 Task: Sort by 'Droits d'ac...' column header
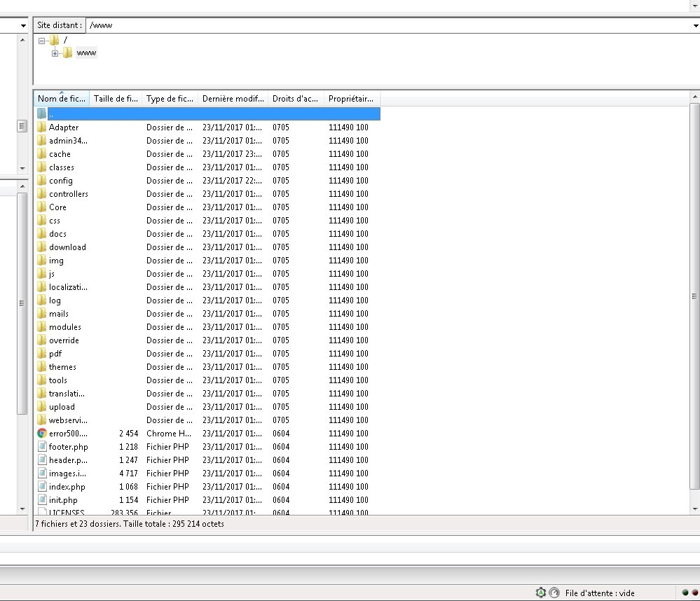(295, 99)
